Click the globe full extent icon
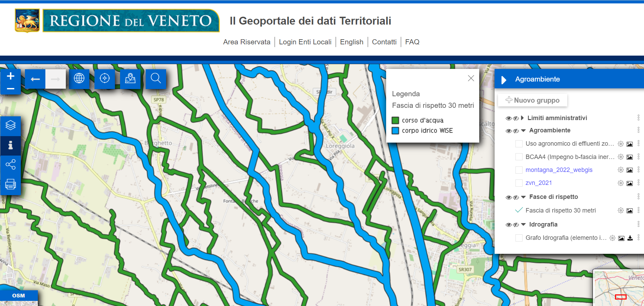Viewport: 644px width, 306px height. 79,78
